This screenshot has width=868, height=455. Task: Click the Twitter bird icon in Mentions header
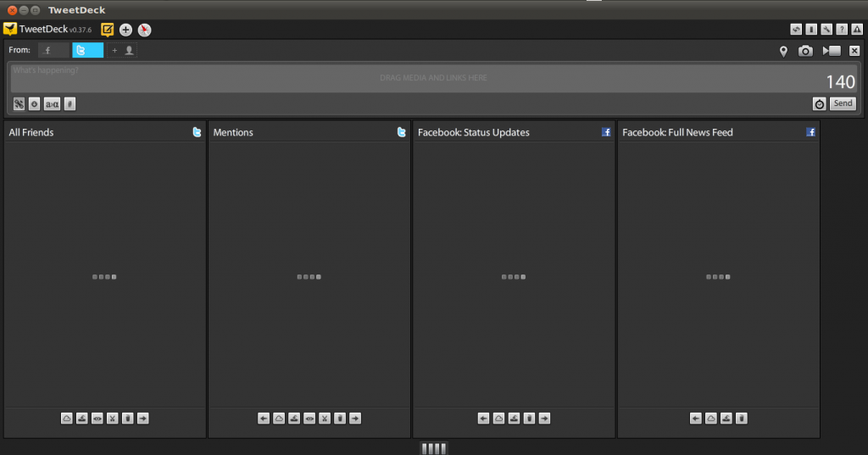tap(401, 132)
